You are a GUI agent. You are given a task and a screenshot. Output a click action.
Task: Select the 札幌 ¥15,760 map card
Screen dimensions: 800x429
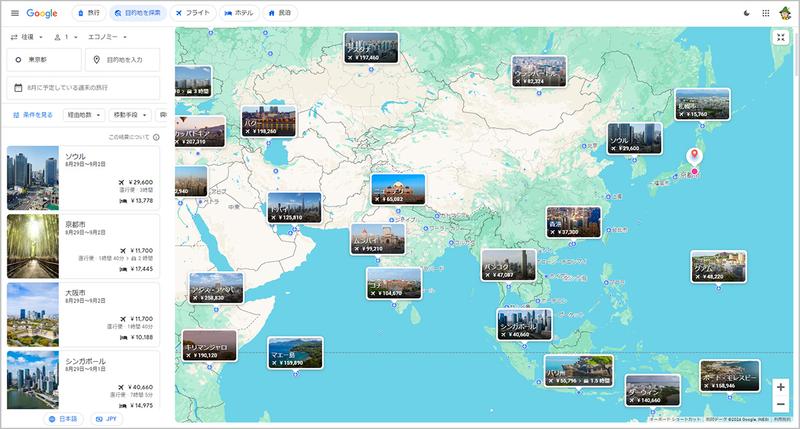pos(703,105)
